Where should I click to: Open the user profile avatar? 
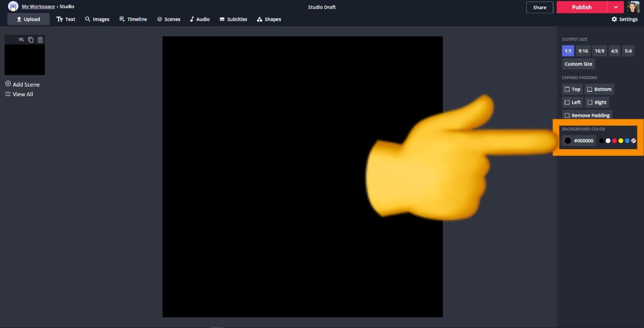tap(633, 7)
